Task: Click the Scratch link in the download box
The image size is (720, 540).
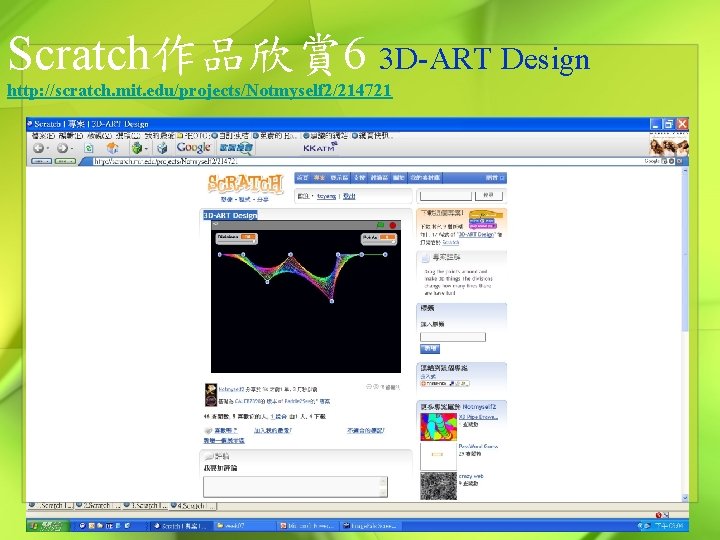Action: (x=450, y=242)
